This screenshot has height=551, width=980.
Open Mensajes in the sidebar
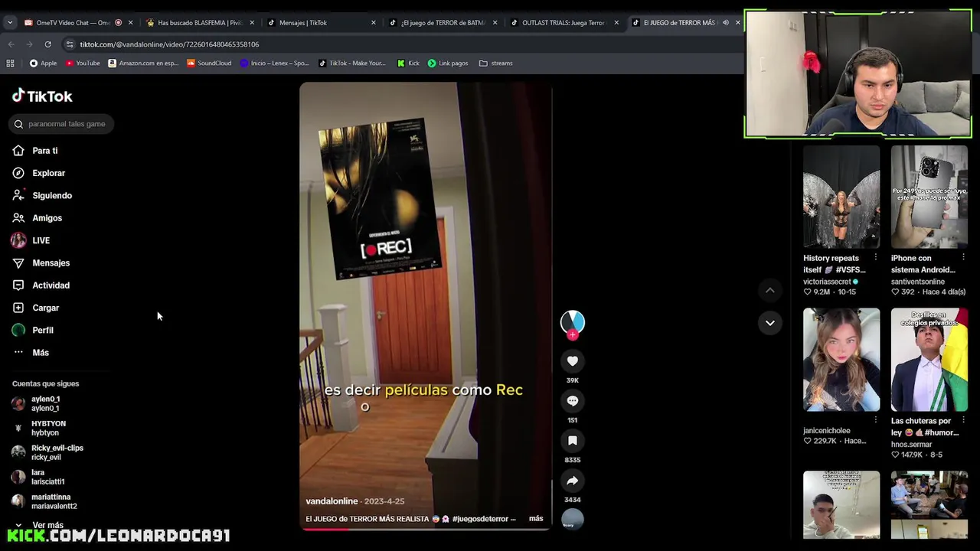pos(41,262)
